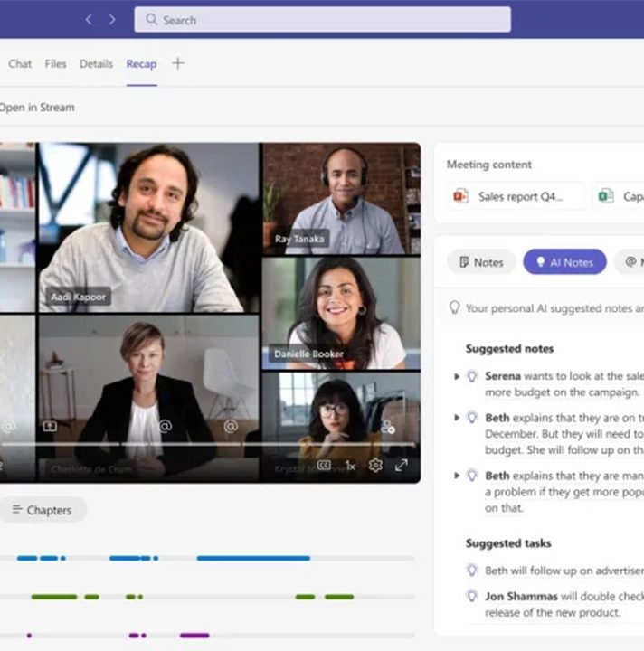
Task: Switch to the Chat tab
Action: [20, 64]
